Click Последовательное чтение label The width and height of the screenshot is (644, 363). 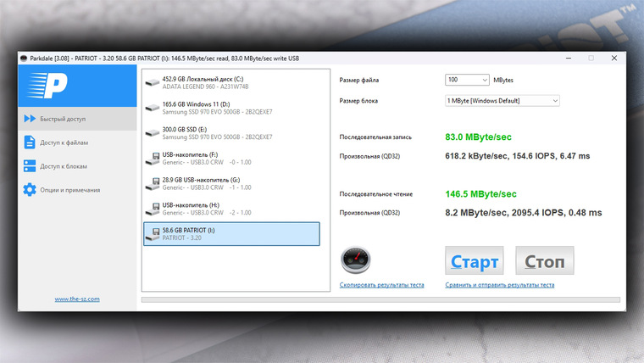pos(375,194)
